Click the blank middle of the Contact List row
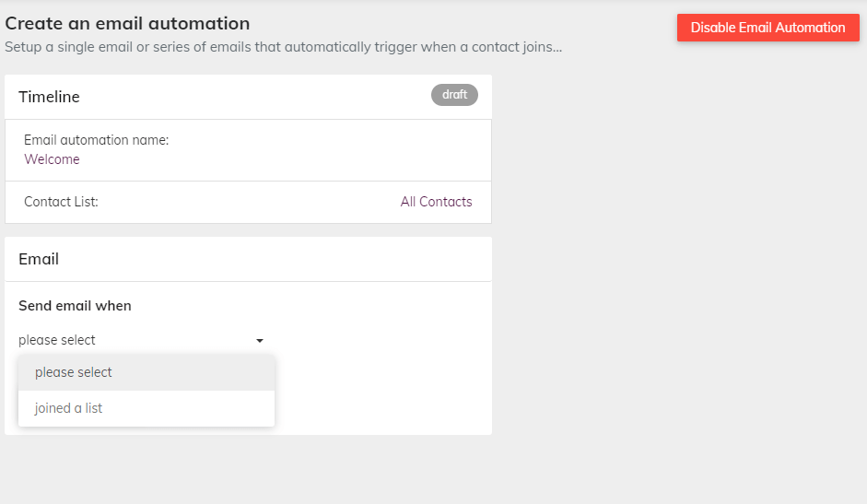Viewport: 867px width, 504px height. (x=249, y=202)
